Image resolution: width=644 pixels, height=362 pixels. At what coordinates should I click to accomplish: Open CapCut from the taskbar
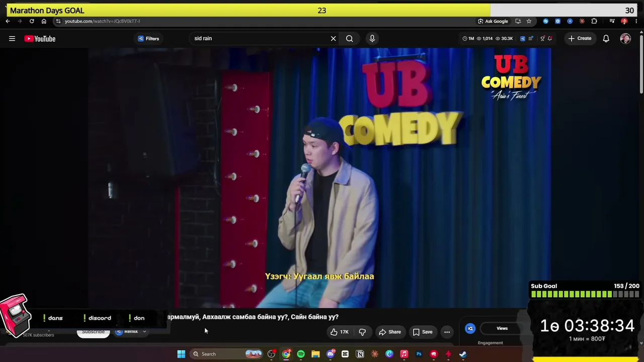pyautogui.click(x=345, y=354)
